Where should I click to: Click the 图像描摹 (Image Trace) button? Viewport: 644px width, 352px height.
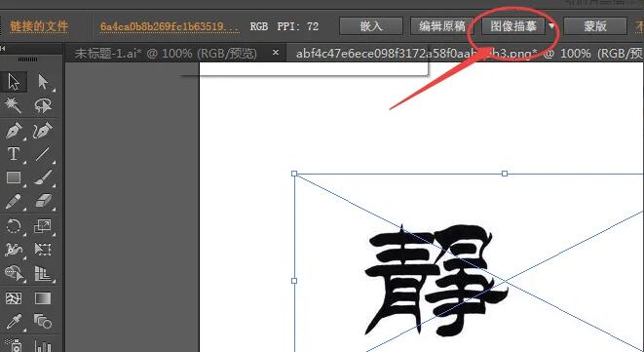(513, 26)
